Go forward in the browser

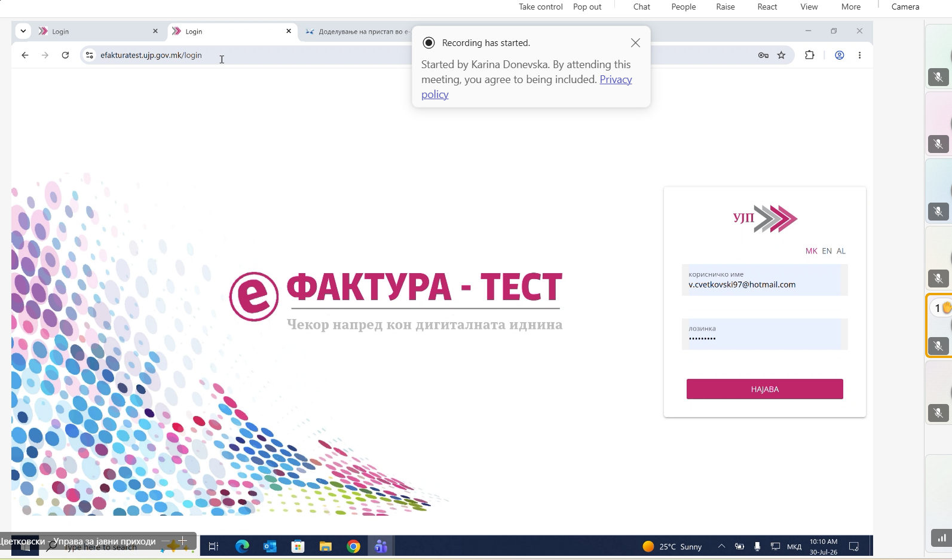[x=45, y=55]
